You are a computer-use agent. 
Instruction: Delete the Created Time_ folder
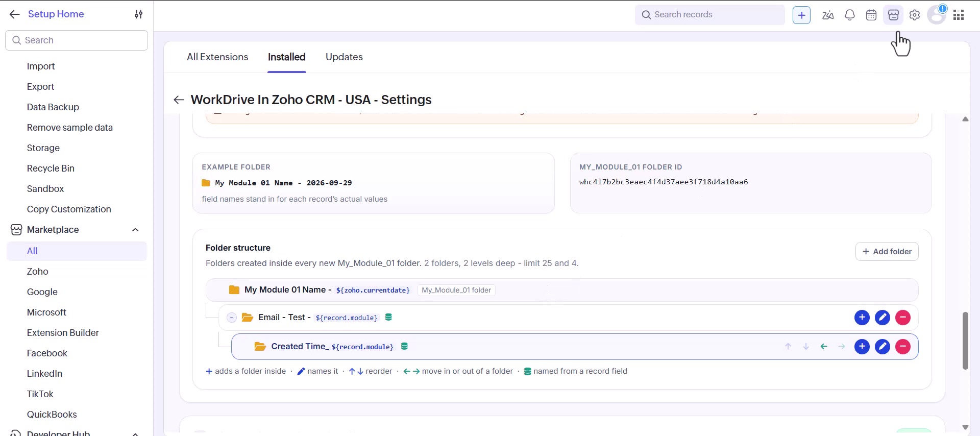903,347
